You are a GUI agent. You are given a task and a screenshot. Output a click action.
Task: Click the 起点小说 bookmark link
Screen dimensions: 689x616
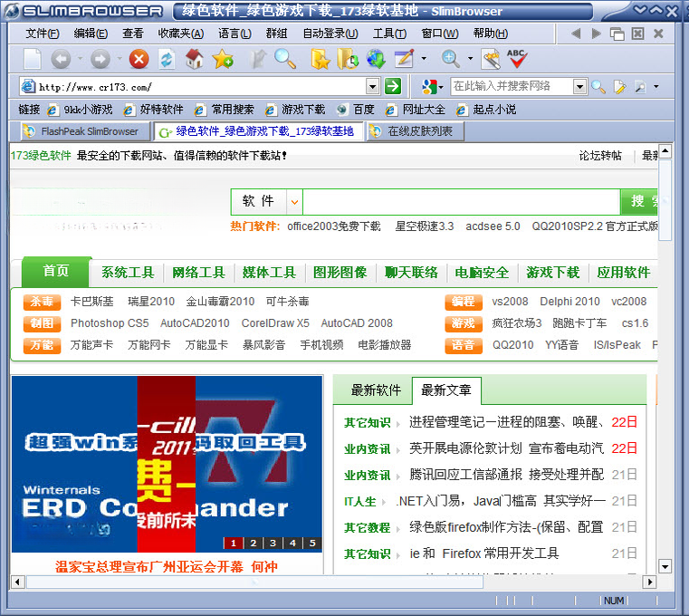point(486,110)
